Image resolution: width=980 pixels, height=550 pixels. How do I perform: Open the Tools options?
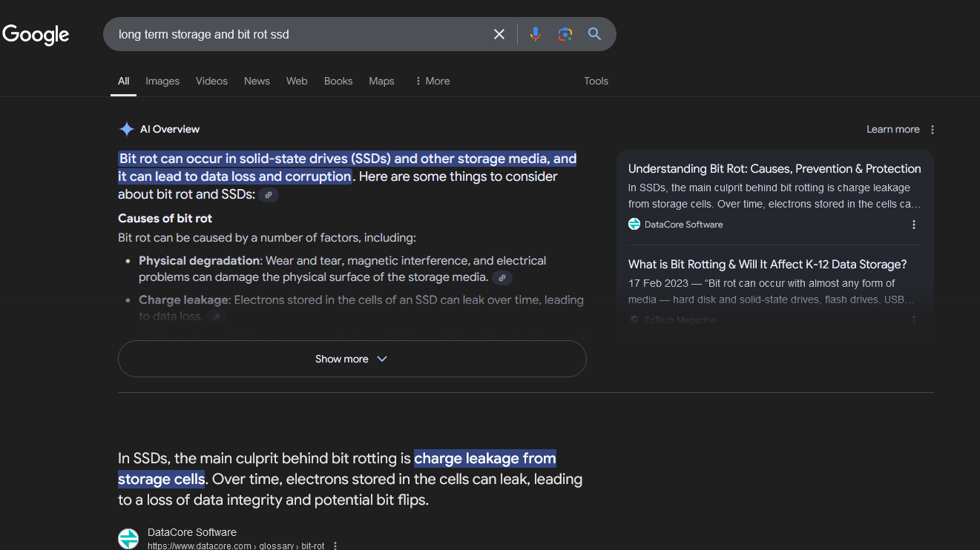point(596,81)
